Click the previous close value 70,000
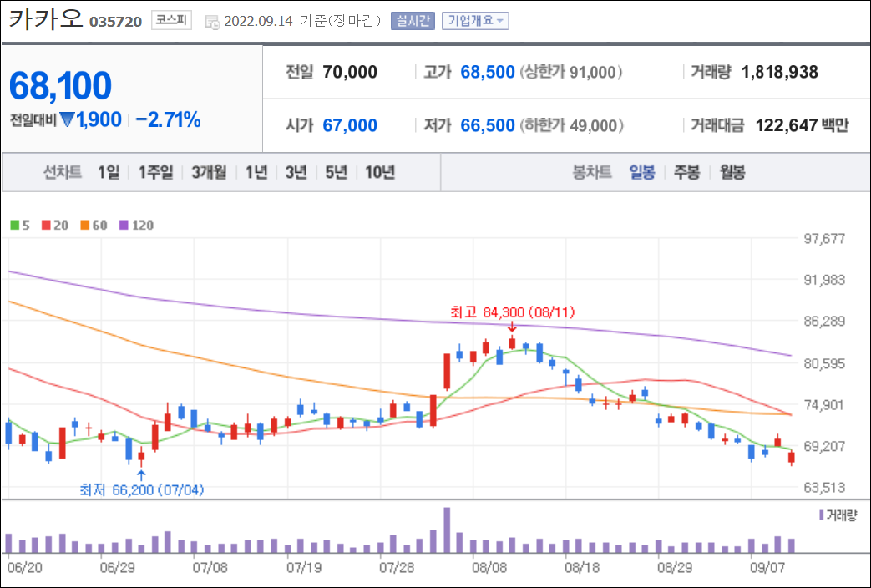Viewport: 871px width, 588px height. 350,72
